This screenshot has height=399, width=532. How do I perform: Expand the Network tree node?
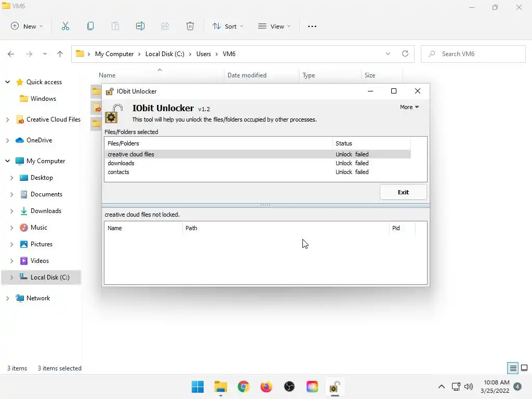[7, 298]
